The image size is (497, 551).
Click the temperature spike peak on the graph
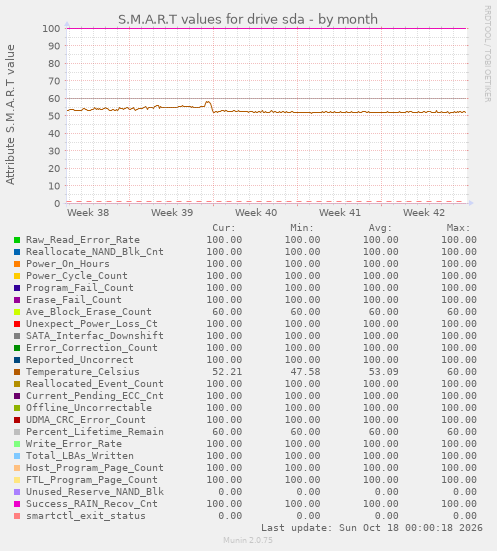click(x=208, y=102)
